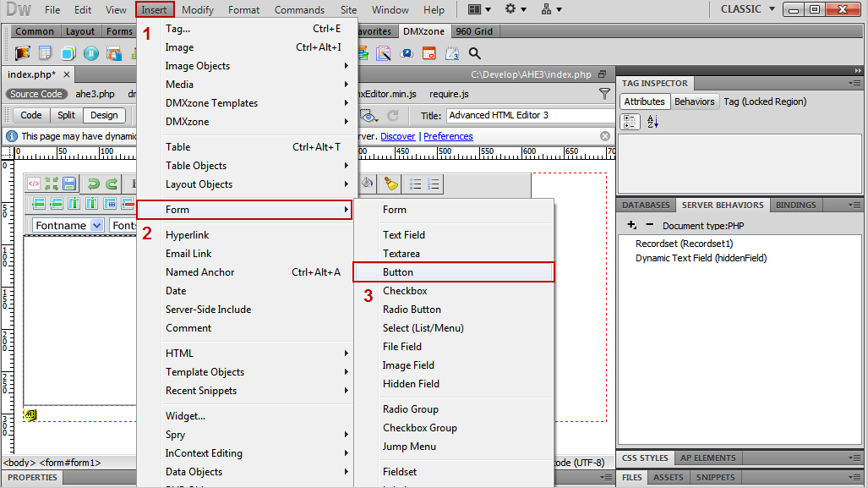Image resolution: width=868 pixels, height=488 pixels.
Task: Click the yellow invisible element marker in the form
Action: pyautogui.click(x=30, y=415)
